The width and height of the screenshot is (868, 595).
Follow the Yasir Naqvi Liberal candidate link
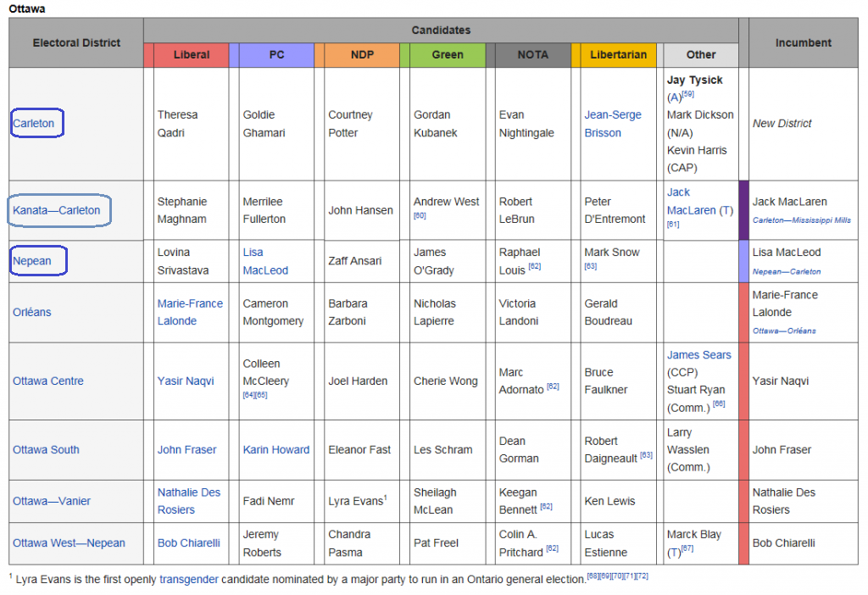point(186,381)
